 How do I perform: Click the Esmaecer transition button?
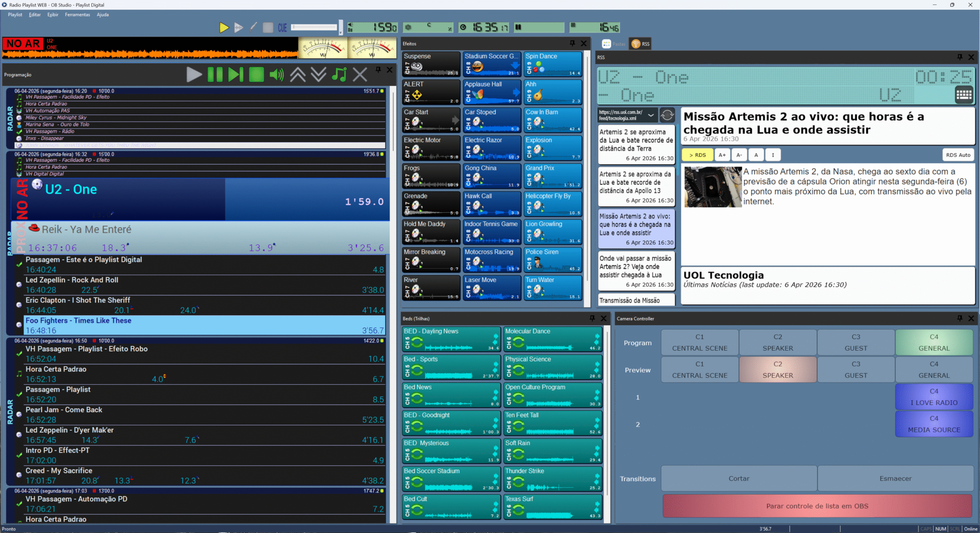pos(895,479)
